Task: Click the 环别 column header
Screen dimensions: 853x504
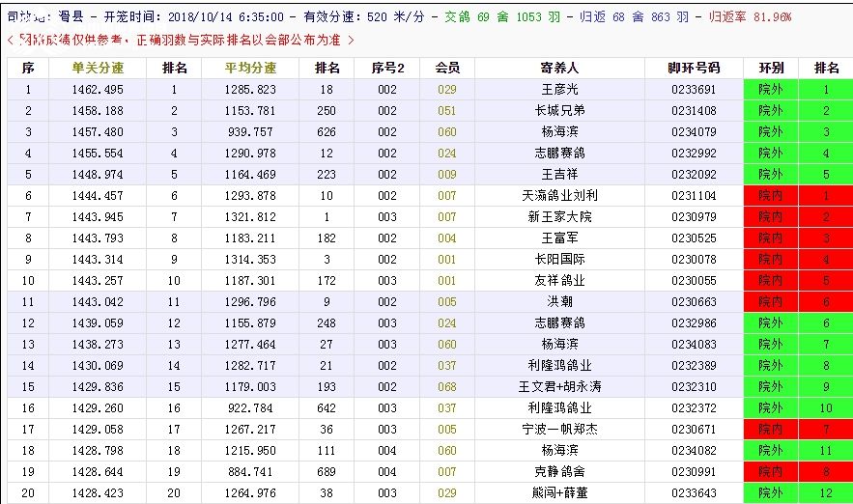Action: [770, 69]
